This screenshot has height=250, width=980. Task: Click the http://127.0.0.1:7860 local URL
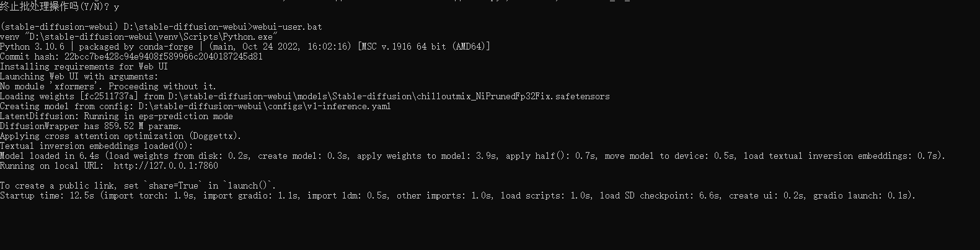166,166
